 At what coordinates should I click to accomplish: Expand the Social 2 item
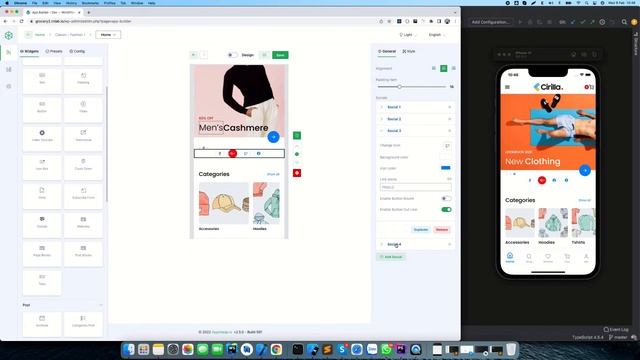pos(416,119)
